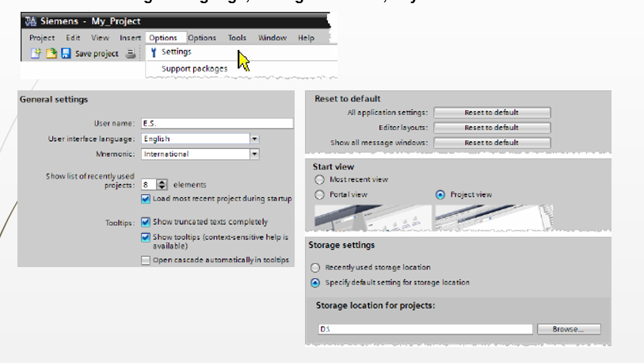Click the recently used projects stepper arrows
Screen dimensions: 644x363
(x=162, y=185)
